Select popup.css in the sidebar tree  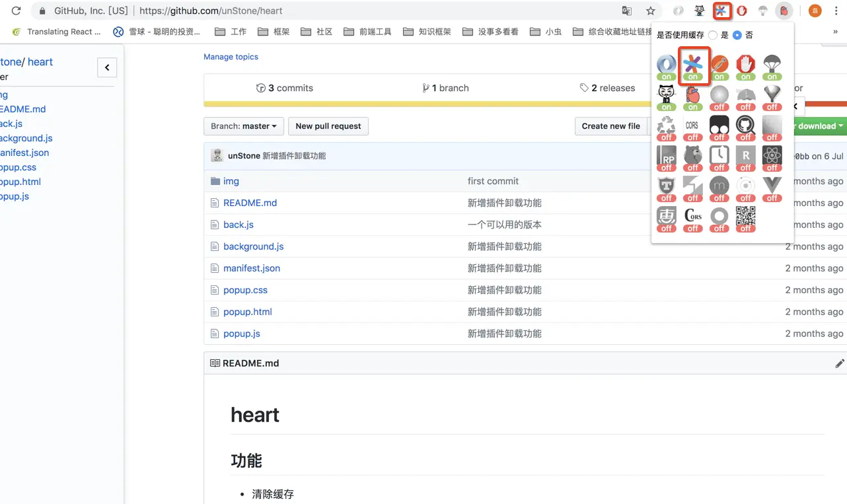(x=18, y=167)
